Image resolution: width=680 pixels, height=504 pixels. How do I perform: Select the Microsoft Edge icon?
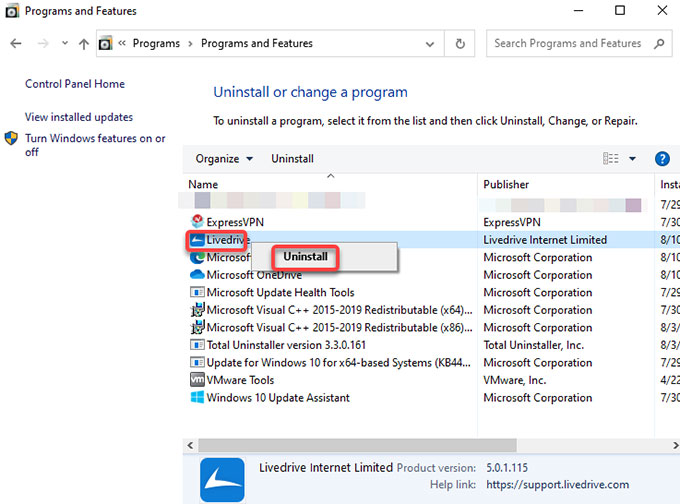tap(197, 257)
